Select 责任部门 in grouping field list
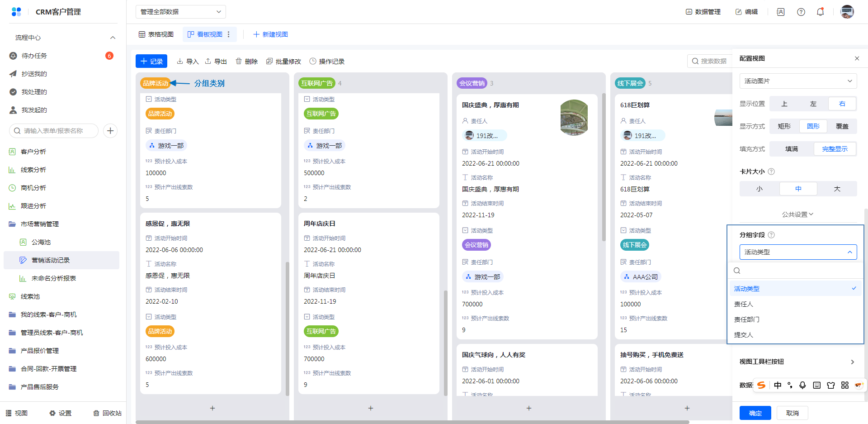Image resolution: width=868 pixels, height=424 pixels. pos(747,319)
